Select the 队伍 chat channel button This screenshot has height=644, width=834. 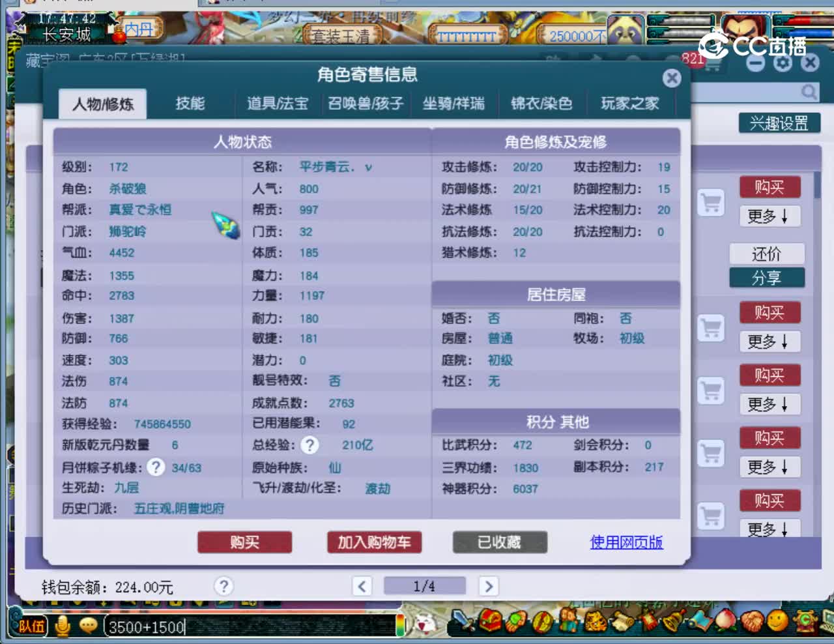coord(31,626)
